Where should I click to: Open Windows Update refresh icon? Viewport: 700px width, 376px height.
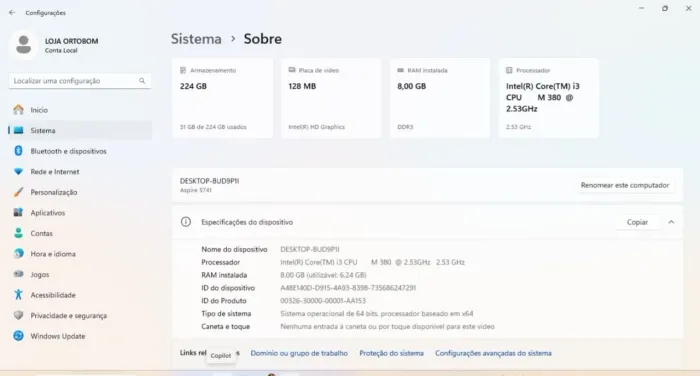point(18,336)
